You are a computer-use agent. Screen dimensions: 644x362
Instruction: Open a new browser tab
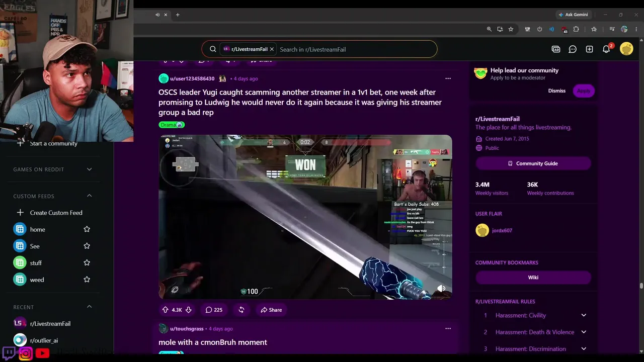tap(178, 15)
